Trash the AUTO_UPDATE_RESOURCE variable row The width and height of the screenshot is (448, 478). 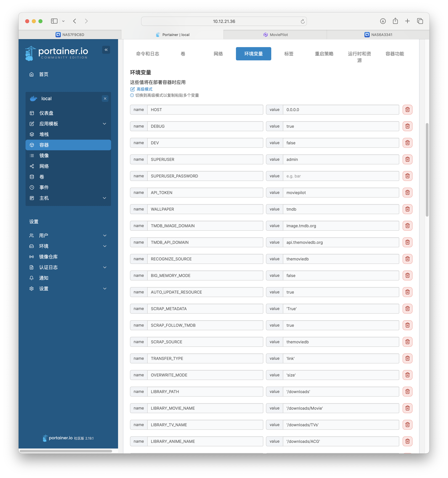click(407, 292)
